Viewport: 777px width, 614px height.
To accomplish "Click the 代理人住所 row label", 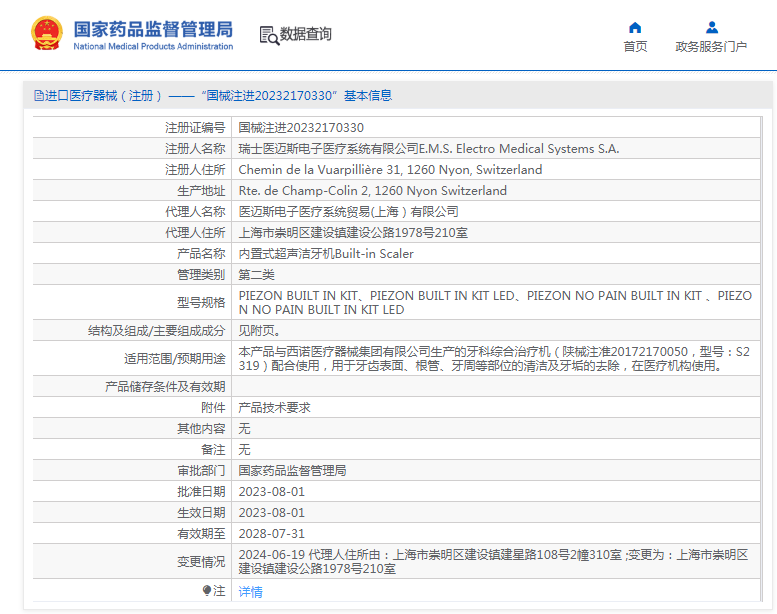I will click(195, 233).
